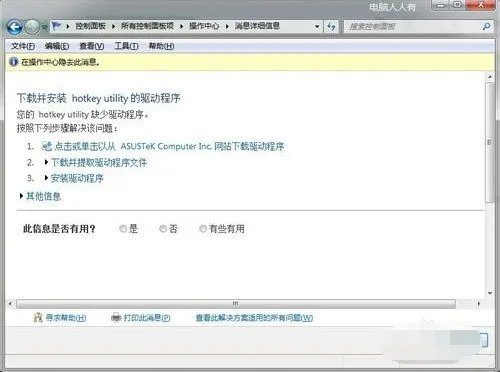
Task: Click the vertical scrollbar thumb
Action: 489,142
